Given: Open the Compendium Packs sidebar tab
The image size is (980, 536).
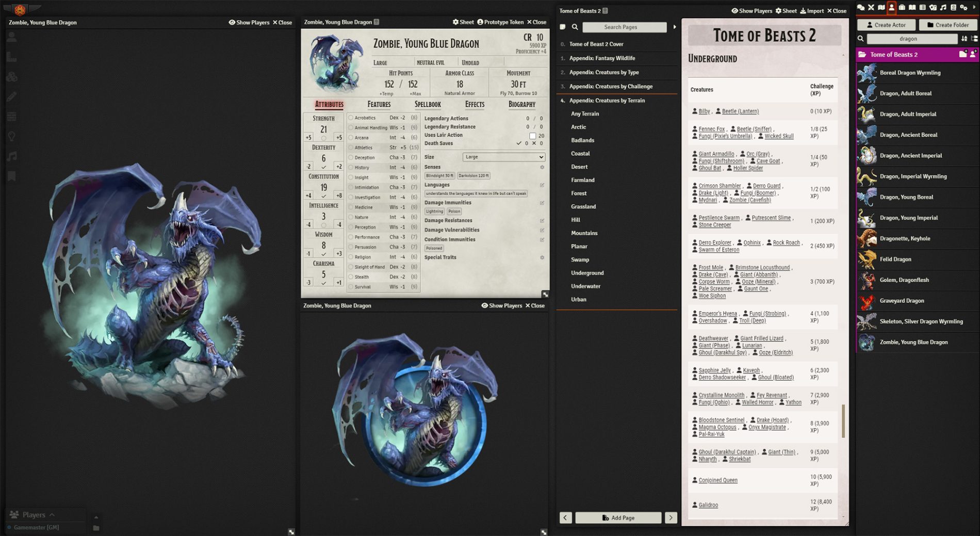Looking at the screenshot, I should pyautogui.click(x=954, y=7).
